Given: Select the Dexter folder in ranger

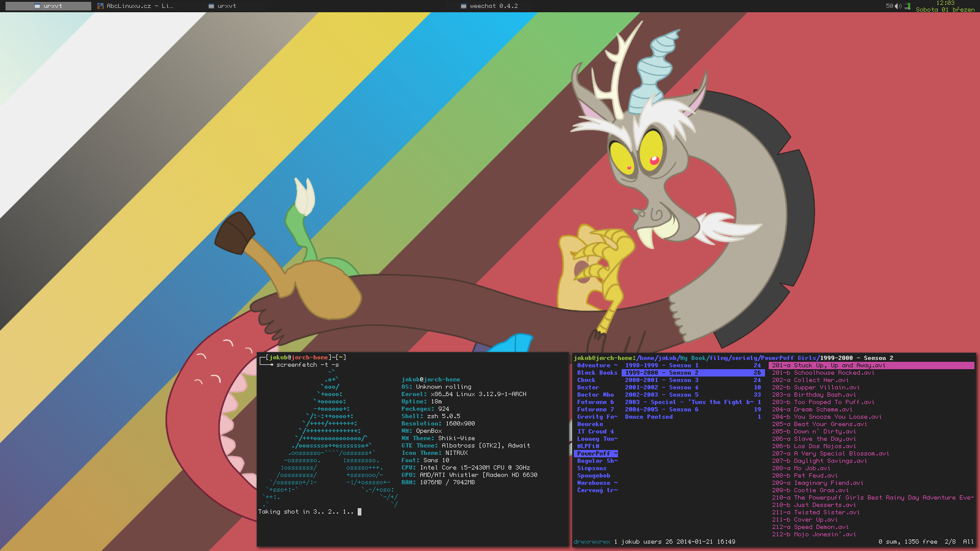Looking at the screenshot, I should pyautogui.click(x=588, y=388).
